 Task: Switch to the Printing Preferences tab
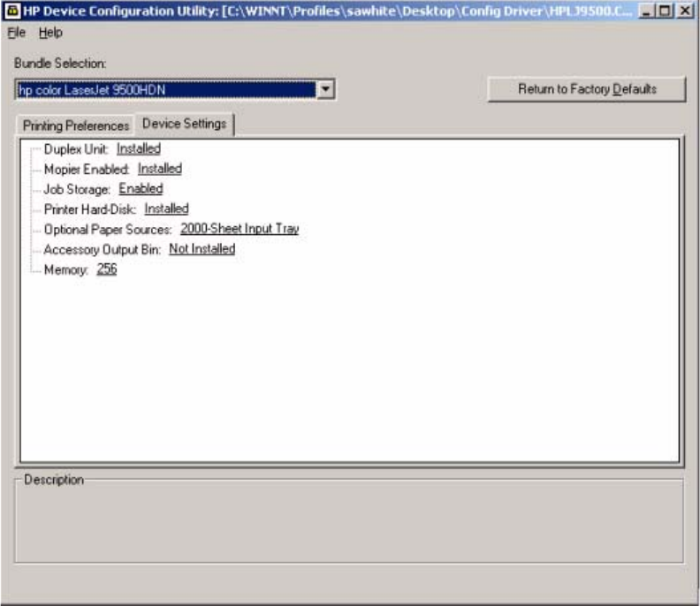coord(76,125)
